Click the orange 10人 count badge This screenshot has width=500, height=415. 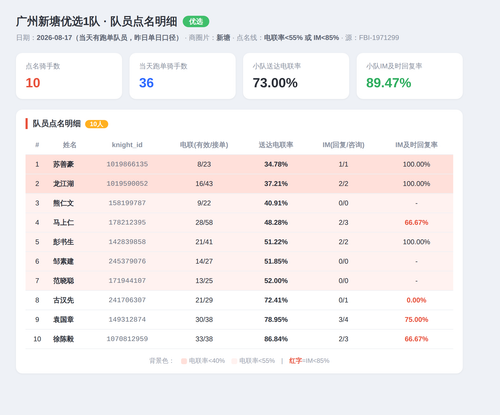[x=97, y=124]
